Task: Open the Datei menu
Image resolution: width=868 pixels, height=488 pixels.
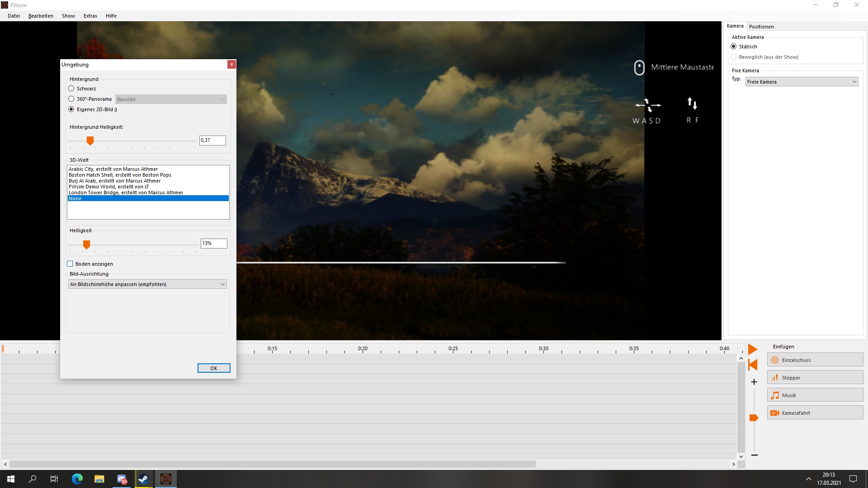Action: pyautogui.click(x=14, y=16)
